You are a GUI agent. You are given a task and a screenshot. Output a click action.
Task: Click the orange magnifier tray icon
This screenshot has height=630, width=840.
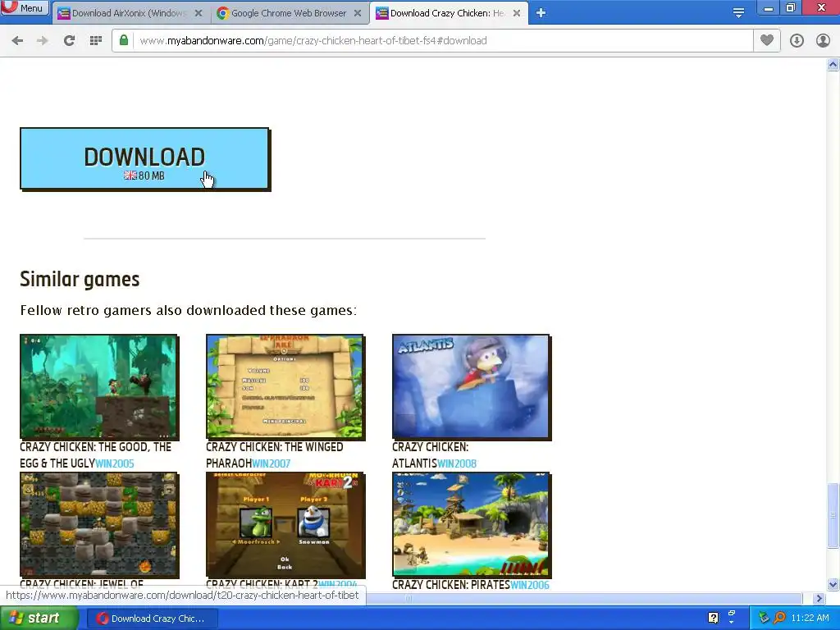pyautogui.click(x=779, y=618)
